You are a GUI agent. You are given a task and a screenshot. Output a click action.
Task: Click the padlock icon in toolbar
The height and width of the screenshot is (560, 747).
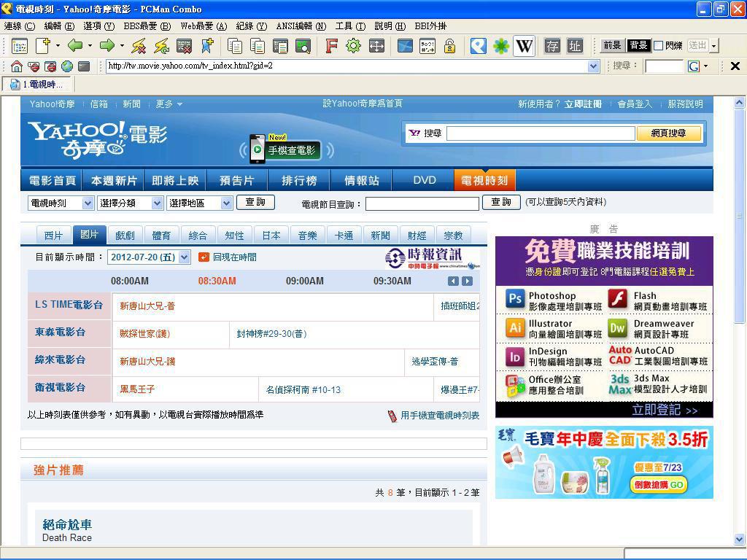click(449, 46)
